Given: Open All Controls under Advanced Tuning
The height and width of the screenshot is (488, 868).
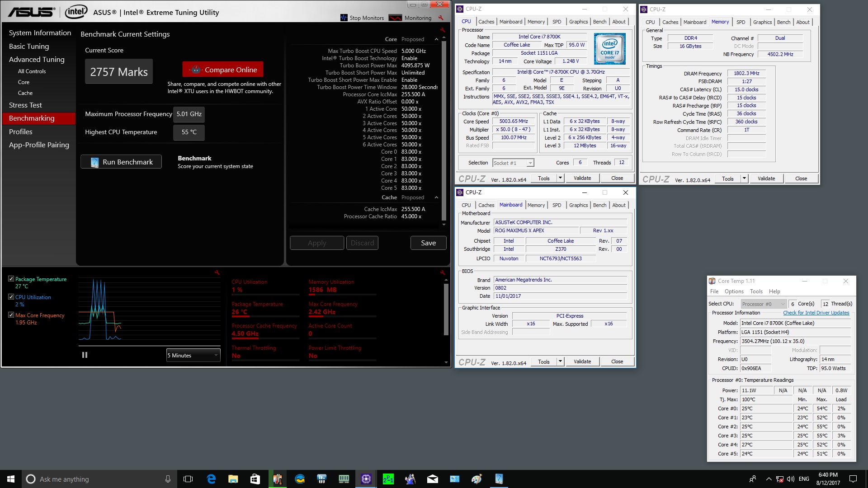Looking at the screenshot, I should (x=32, y=71).
